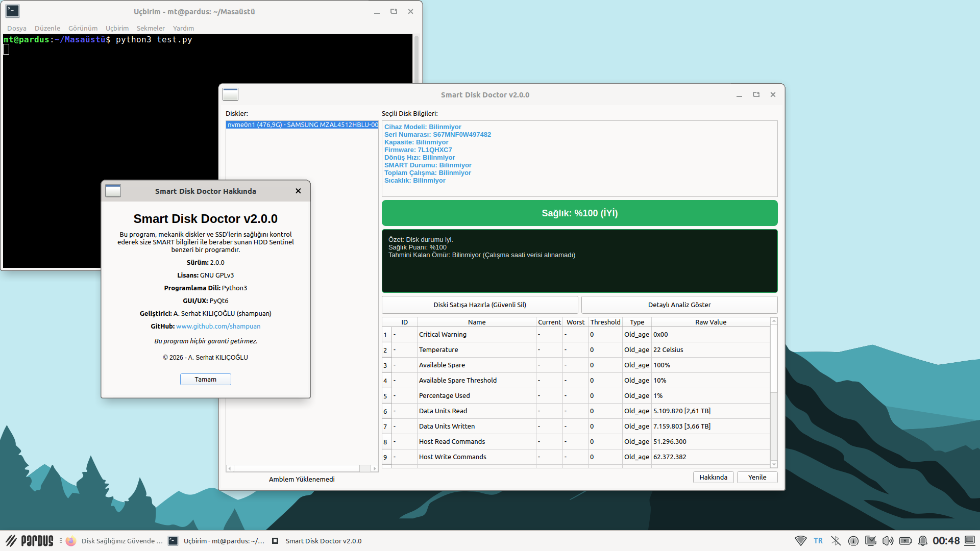Click disk list right scroll arrow
This screenshot has width=980, height=551.
click(375, 468)
